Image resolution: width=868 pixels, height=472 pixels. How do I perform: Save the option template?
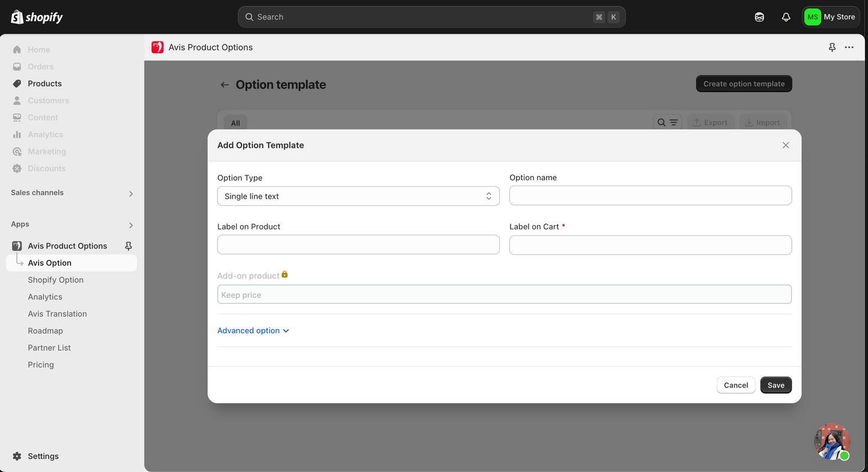[x=776, y=386]
